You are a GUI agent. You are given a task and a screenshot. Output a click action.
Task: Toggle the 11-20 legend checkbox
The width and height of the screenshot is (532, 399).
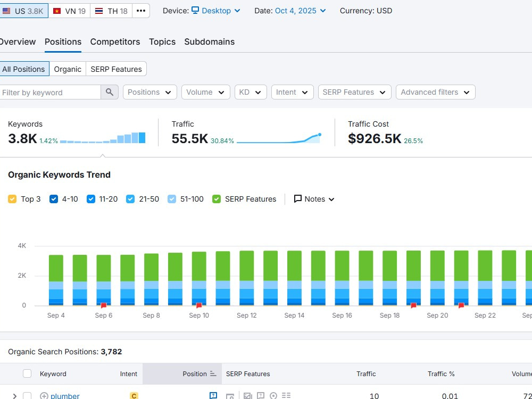click(90, 199)
